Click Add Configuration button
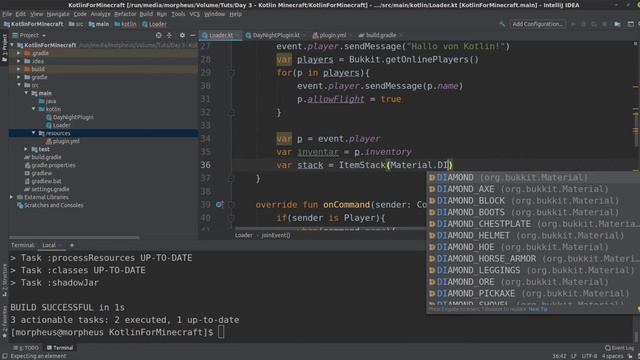Screen dimensions: 640x360 pos(538,24)
